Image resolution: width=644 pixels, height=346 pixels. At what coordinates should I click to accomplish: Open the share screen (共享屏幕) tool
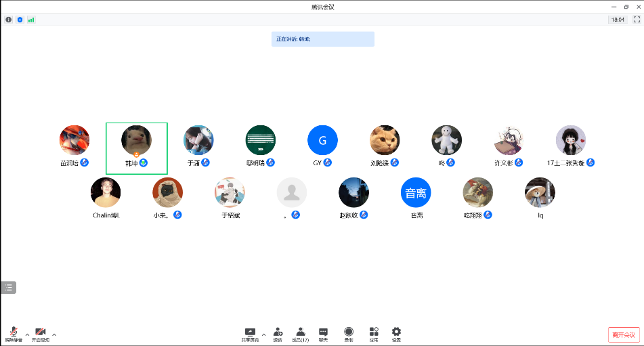click(250, 332)
